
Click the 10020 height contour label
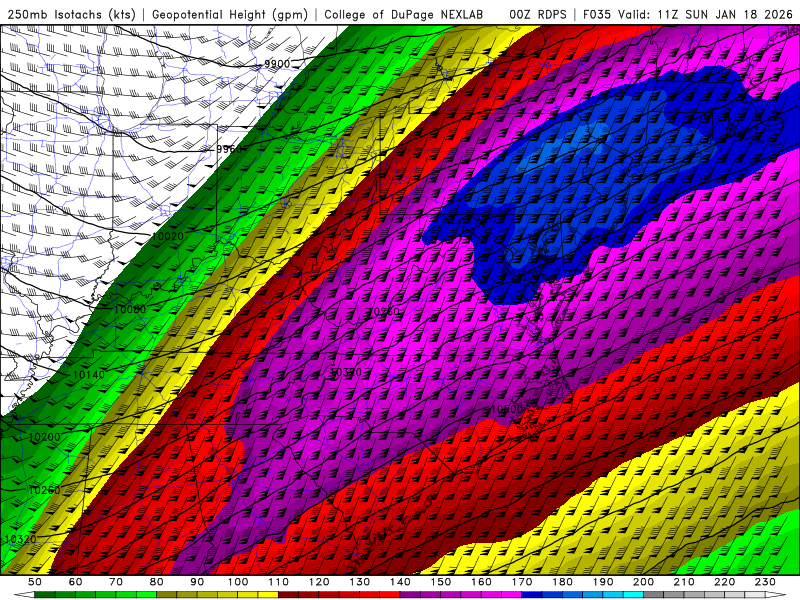pyautogui.click(x=168, y=236)
